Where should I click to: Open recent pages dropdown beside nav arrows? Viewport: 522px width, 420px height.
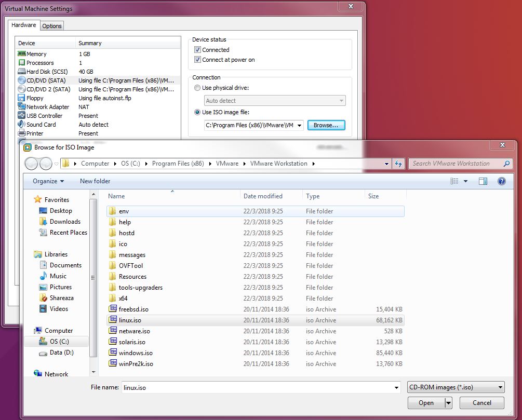point(56,164)
